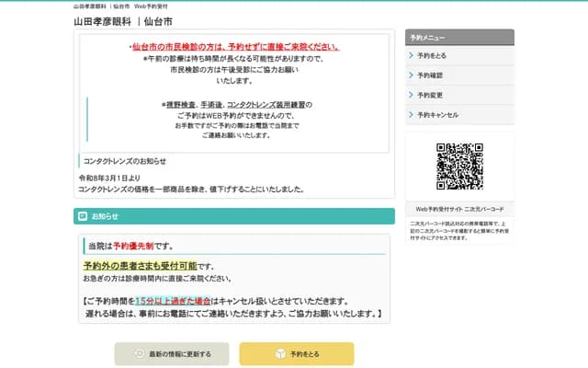Click the 山田孝彦眼科 | 仙台市 page title

click(122, 20)
